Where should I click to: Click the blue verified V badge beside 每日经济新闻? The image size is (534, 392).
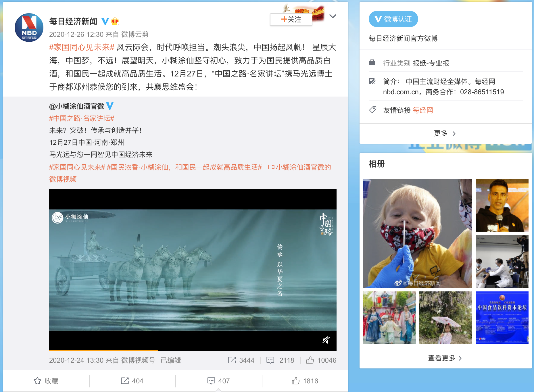click(x=105, y=21)
